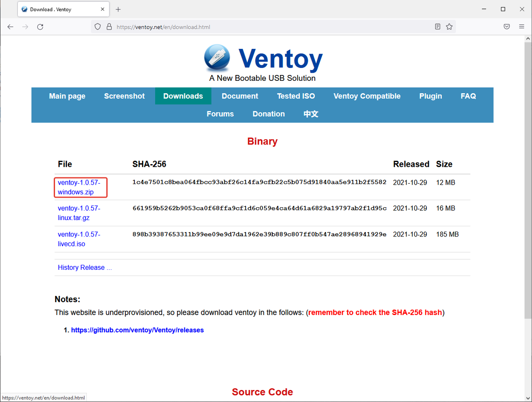The height and width of the screenshot is (402, 532).
Task: Click the SHA-256 hash starting with 1c4e7501
Action: coord(259,182)
